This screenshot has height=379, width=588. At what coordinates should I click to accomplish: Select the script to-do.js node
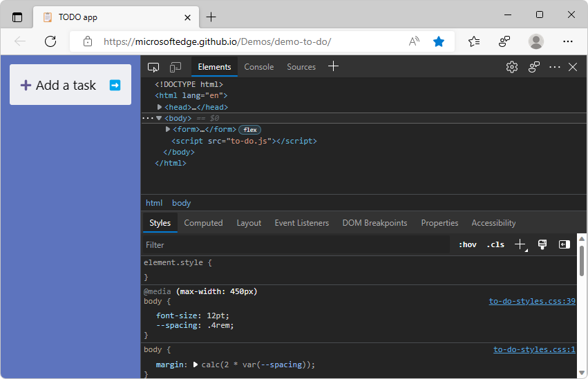tap(244, 142)
